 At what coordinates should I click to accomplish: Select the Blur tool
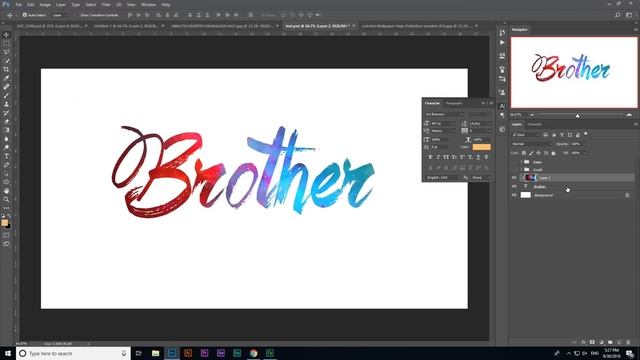pyautogui.click(x=6, y=139)
